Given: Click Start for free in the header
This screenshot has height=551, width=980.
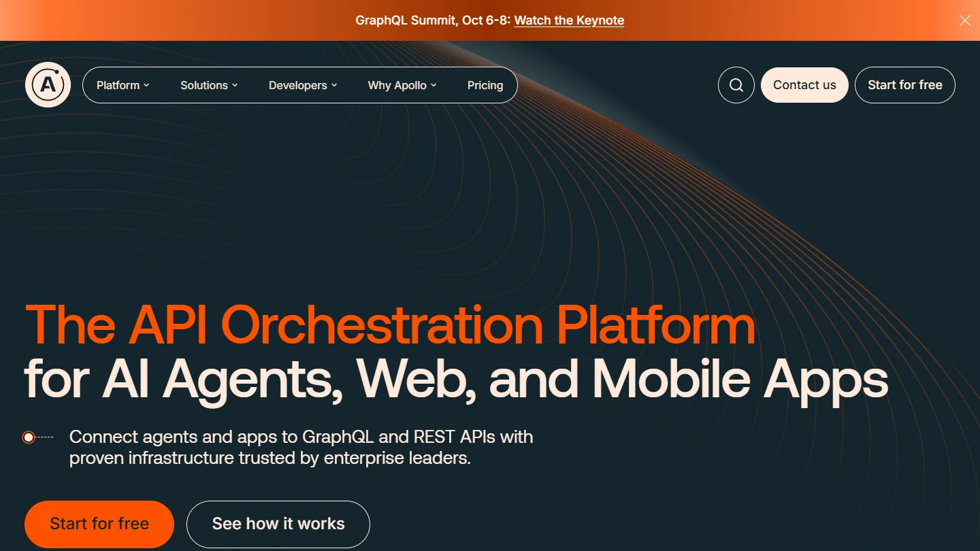Looking at the screenshot, I should point(904,85).
